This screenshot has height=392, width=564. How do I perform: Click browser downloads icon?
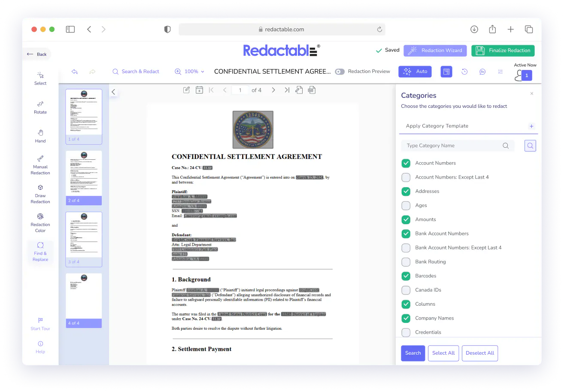[x=474, y=29]
